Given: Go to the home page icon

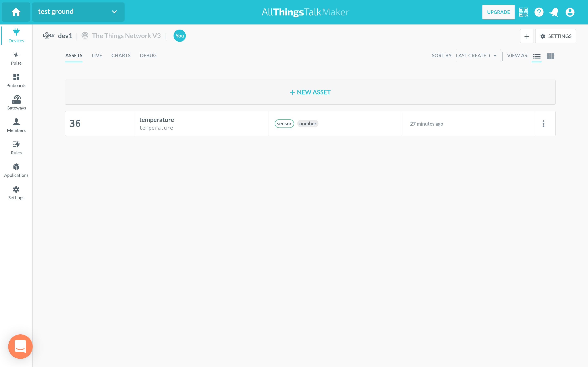Looking at the screenshot, I should [16, 12].
